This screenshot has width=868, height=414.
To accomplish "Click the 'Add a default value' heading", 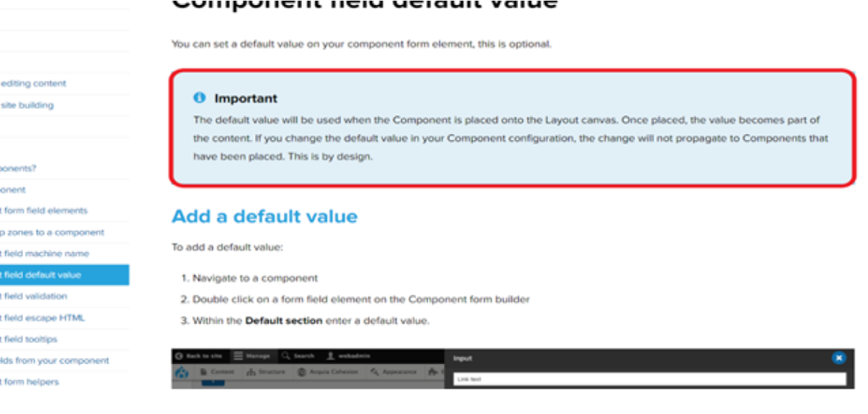I will (x=264, y=216).
